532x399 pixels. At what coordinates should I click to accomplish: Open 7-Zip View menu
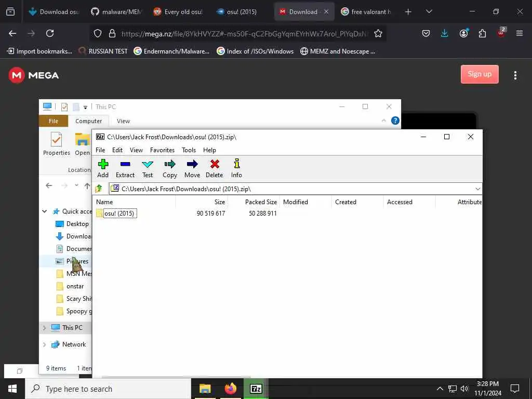tap(136, 150)
